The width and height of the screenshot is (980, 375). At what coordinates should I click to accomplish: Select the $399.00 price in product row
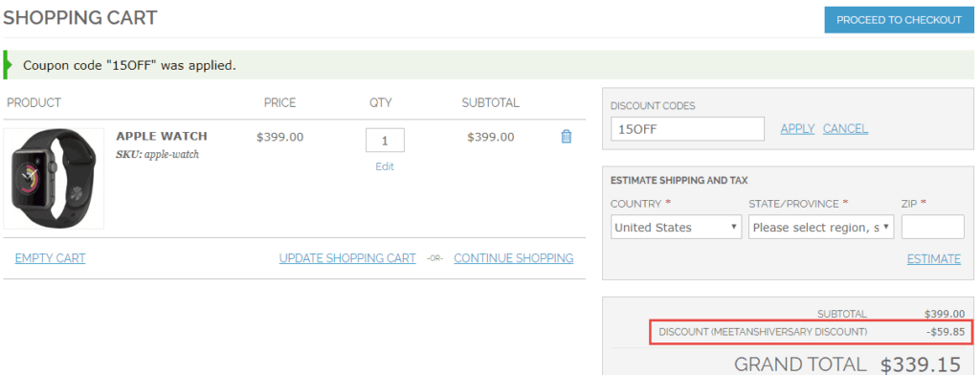pyautogui.click(x=280, y=137)
